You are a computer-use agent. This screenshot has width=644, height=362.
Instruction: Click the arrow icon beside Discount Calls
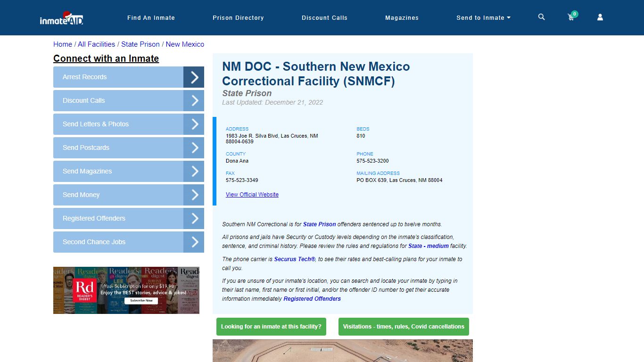(x=194, y=100)
